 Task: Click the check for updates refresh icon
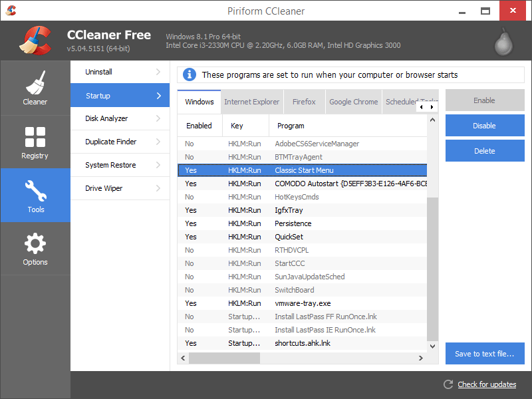click(x=448, y=384)
